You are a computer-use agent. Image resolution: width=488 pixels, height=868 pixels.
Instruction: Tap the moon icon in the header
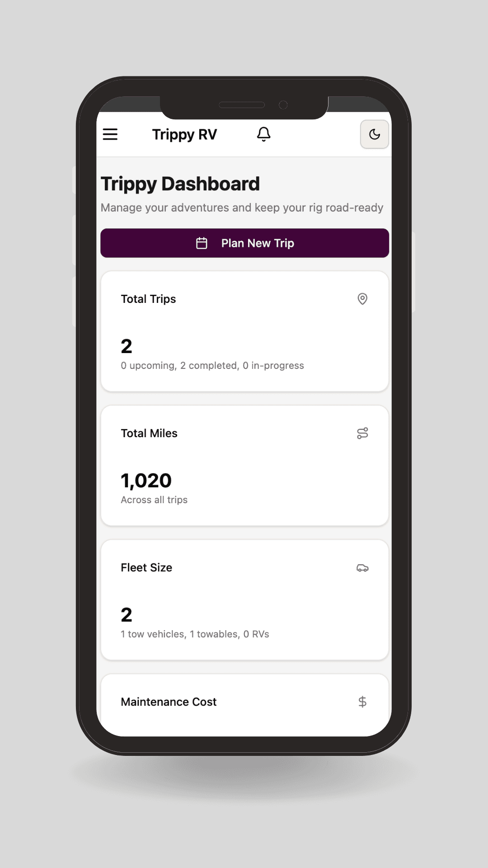click(375, 134)
